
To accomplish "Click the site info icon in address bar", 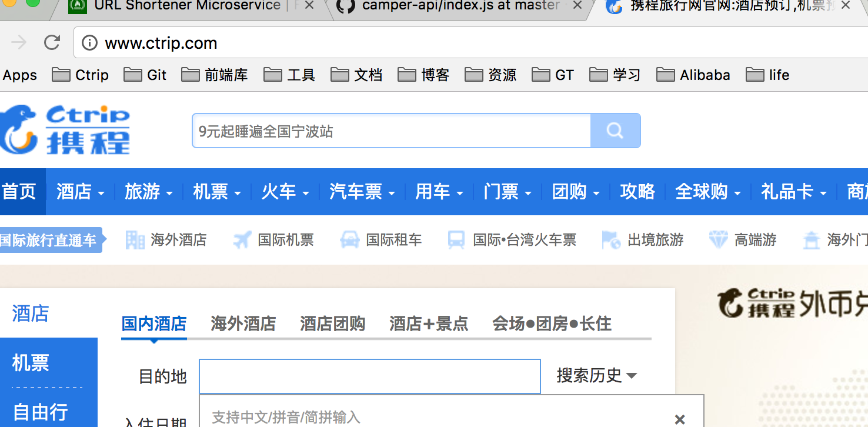I will (89, 43).
